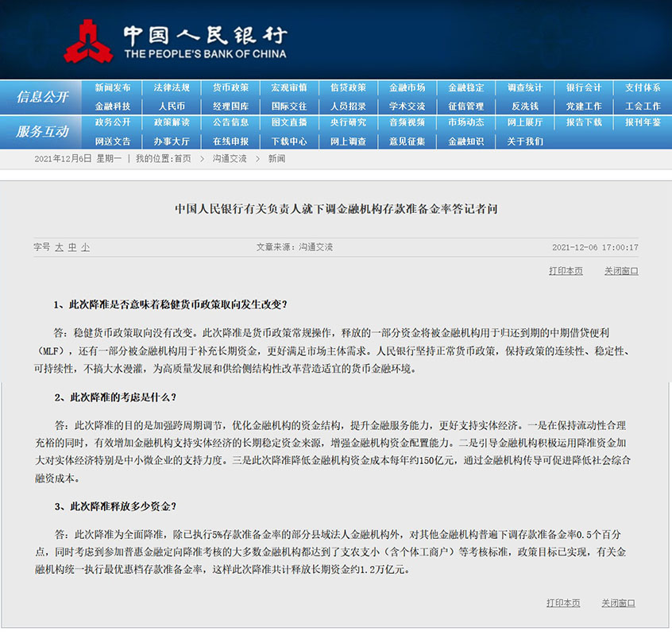The width and height of the screenshot is (672, 639).
Task: Navigate to the 人民币 page
Action: pyautogui.click(x=172, y=106)
